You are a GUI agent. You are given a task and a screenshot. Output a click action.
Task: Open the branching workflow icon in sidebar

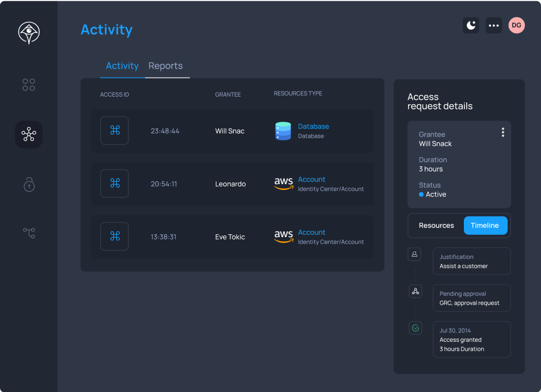tap(28, 233)
